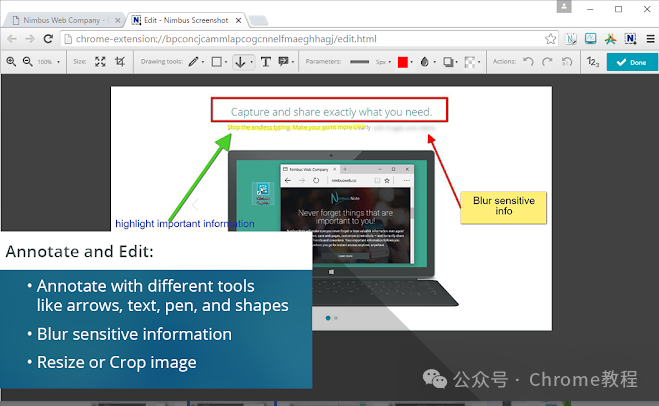Click the Zoom in magnifier icon

pos(11,62)
